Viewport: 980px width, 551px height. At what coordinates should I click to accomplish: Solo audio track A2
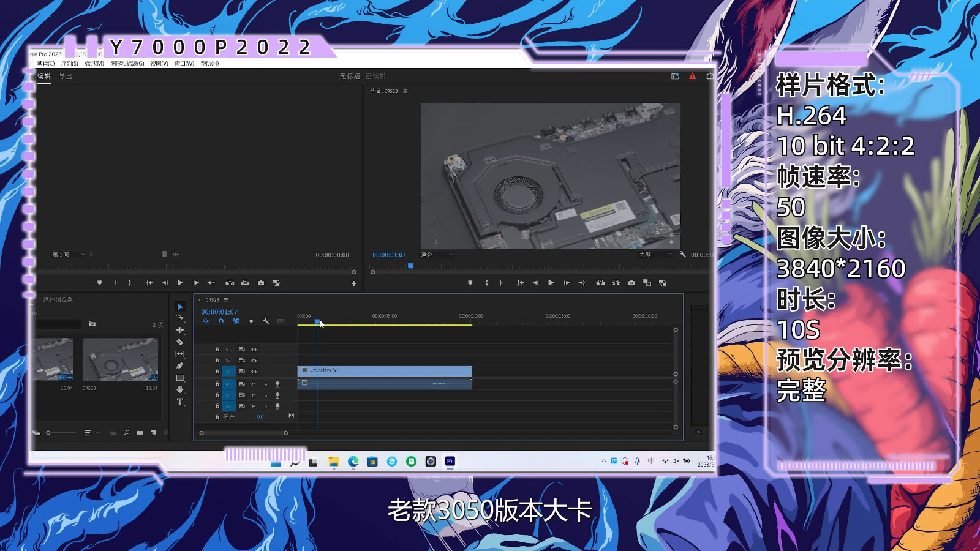coord(266,395)
